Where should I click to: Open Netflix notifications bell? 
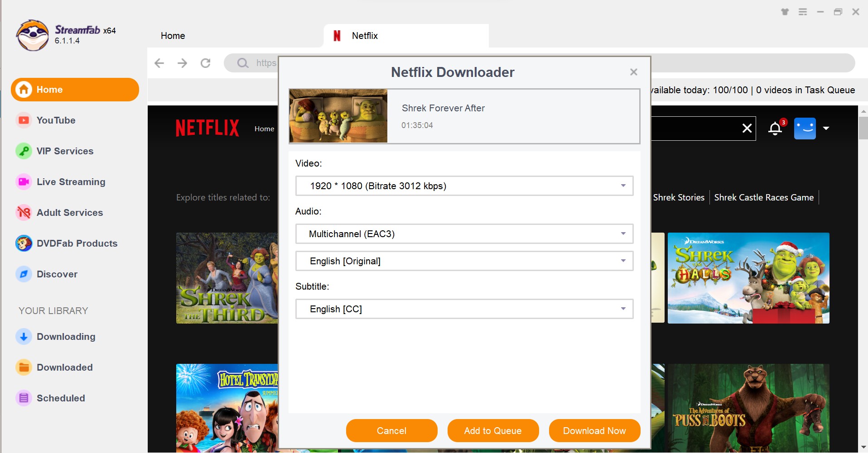pos(775,129)
